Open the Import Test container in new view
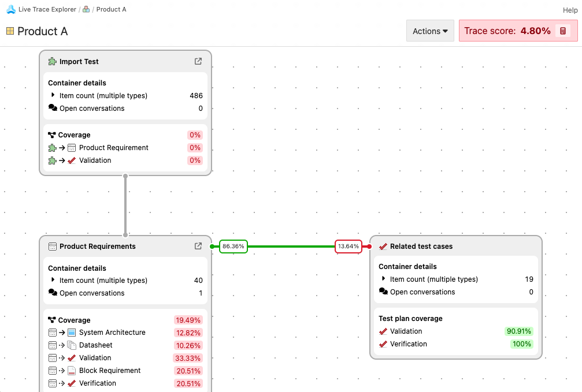582x392 pixels. tap(198, 61)
